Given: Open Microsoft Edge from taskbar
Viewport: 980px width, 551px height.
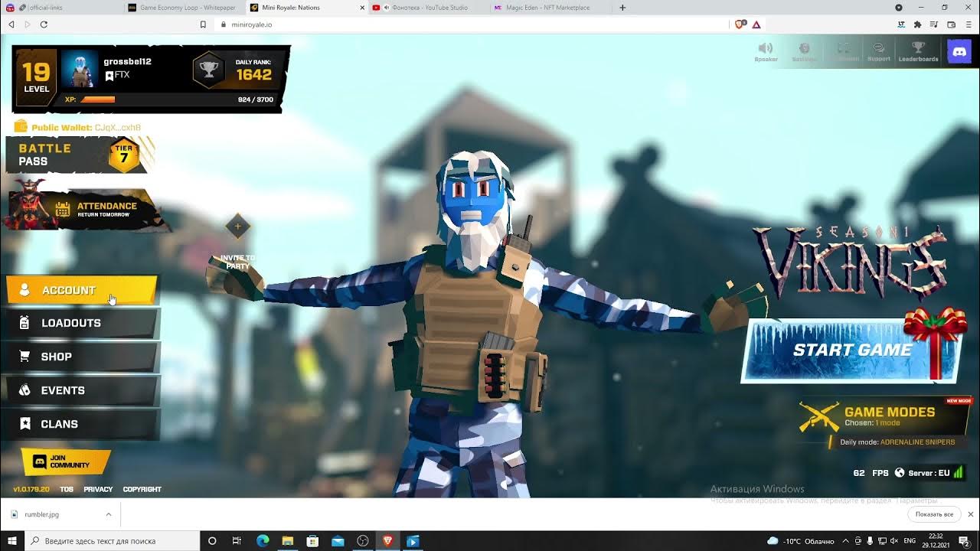Looking at the screenshot, I should pos(263,541).
